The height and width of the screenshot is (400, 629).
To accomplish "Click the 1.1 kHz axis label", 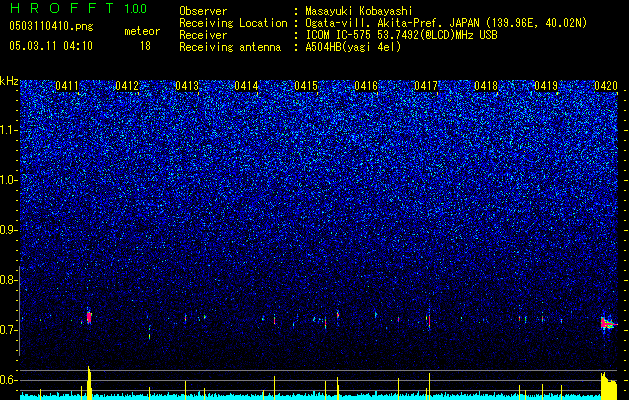I will tap(8, 130).
